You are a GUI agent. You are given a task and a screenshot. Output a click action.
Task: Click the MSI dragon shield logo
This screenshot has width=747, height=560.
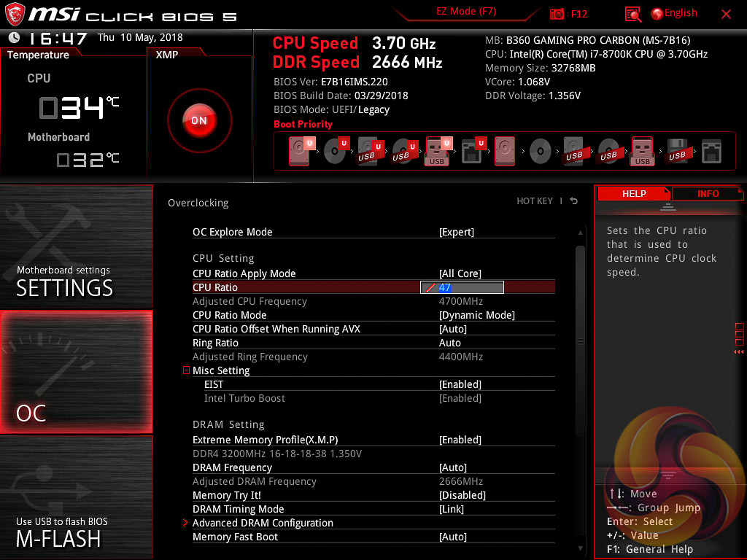pyautogui.click(x=15, y=14)
